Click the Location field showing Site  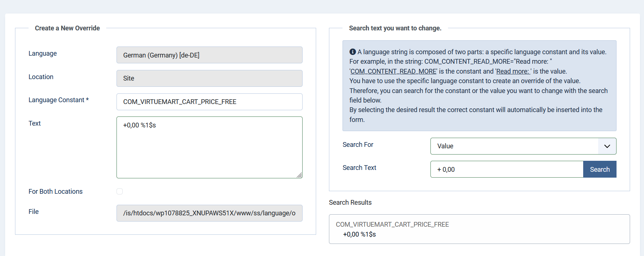point(209,78)
